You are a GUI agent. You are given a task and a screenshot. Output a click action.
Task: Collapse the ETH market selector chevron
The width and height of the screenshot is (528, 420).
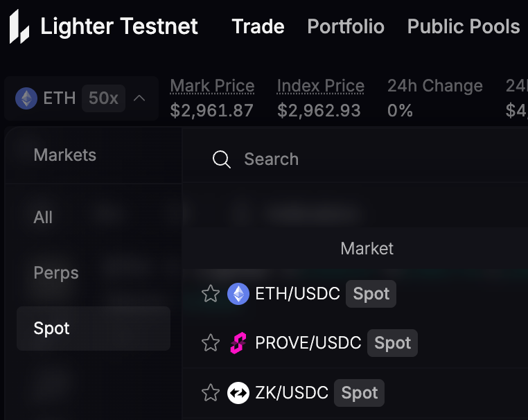139,98
